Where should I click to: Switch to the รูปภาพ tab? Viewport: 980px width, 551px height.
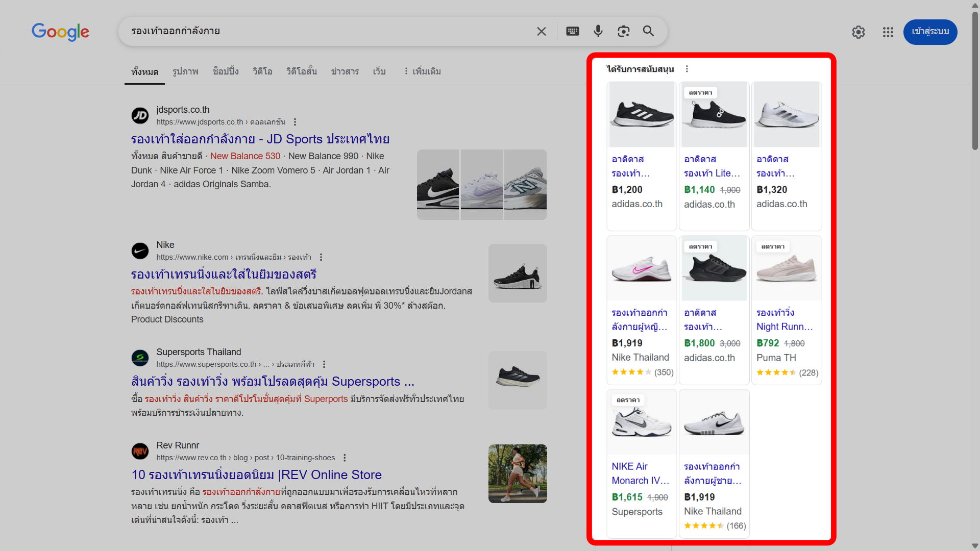point(185,71)
